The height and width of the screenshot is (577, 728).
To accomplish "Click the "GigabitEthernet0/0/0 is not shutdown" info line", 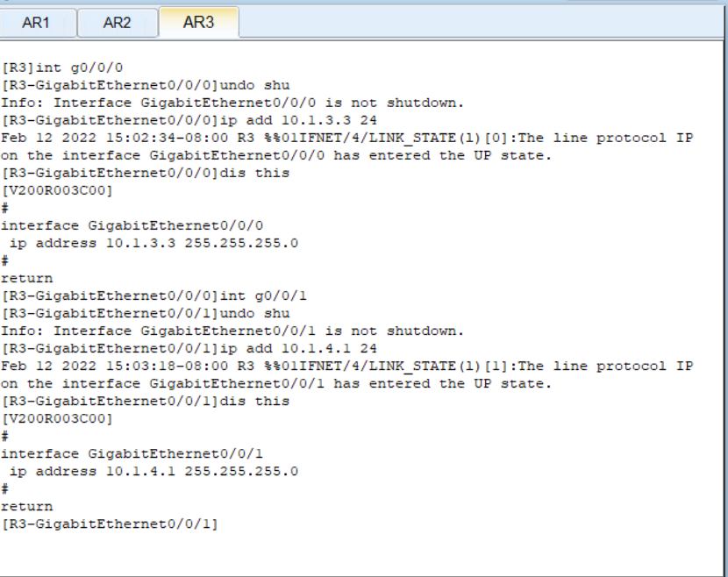I will pyautogui.click(x=232, y=103).
